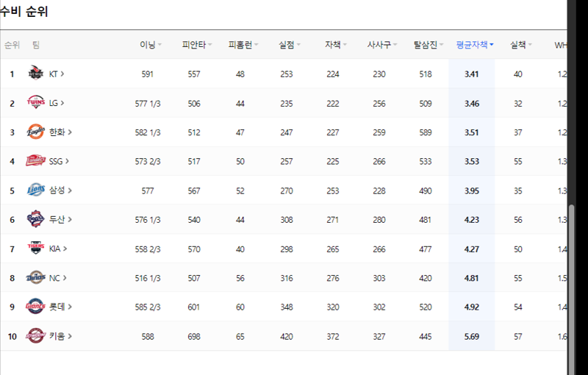Open the KT team page link
This screenshot has width=588, height=375.
[x=57, y=74]
